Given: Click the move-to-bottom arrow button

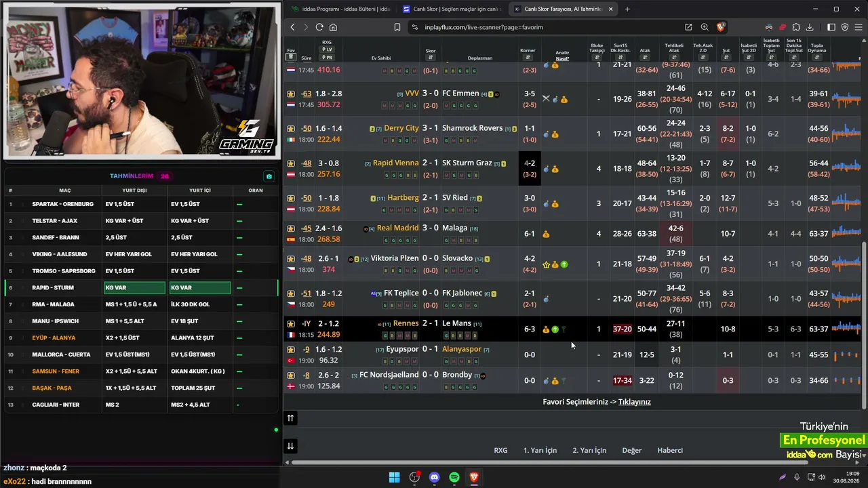Looking at the screenshot, I should (290, 446).
